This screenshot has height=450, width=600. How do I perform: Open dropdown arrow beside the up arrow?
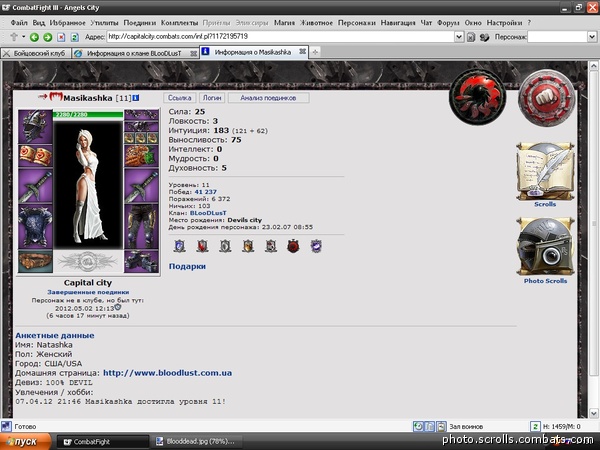coord(23,37)
